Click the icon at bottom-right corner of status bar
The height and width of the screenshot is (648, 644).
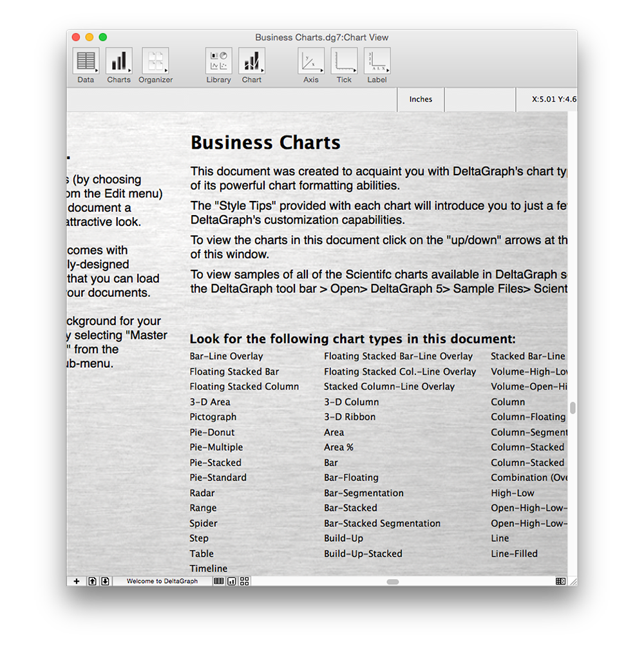(x=561, y=581)
